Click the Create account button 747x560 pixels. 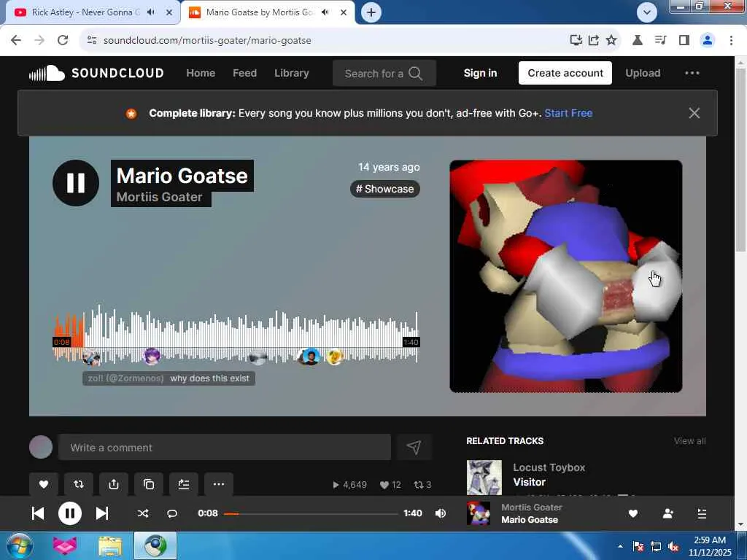click(565, 74)
